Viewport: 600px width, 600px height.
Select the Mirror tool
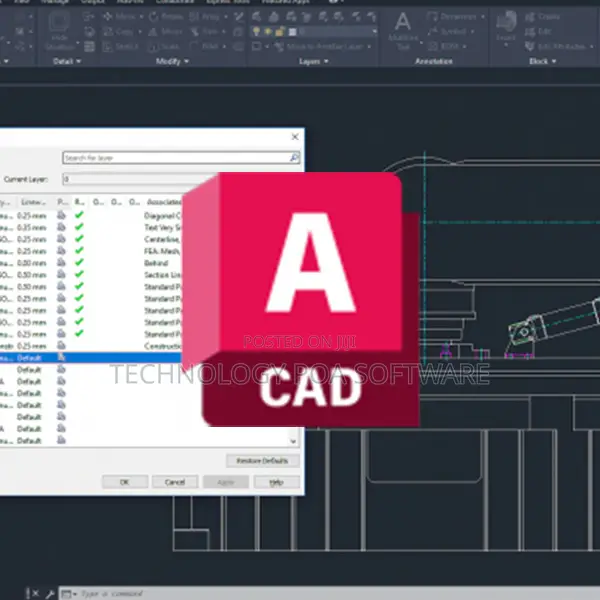165,32
